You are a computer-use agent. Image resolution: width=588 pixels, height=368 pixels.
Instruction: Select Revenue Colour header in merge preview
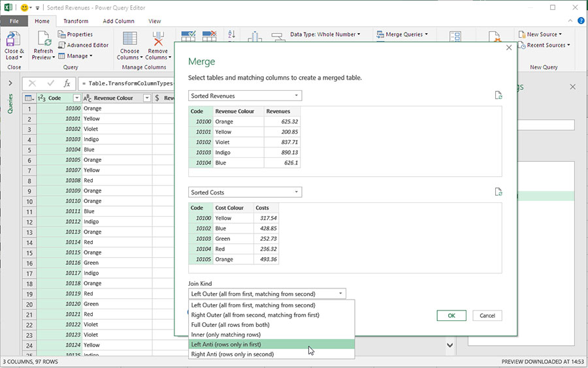click(238, 111)
